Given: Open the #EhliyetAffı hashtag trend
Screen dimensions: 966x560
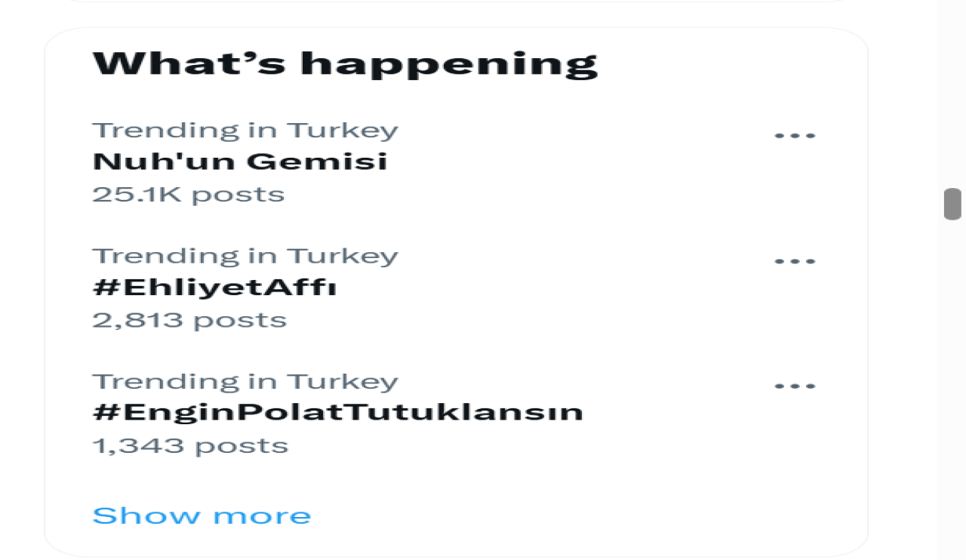Looking at the screenshot, I should [214, 288].
